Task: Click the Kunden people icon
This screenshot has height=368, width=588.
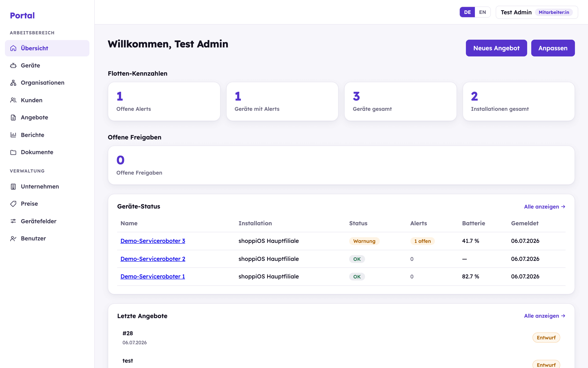Action: 13,100
